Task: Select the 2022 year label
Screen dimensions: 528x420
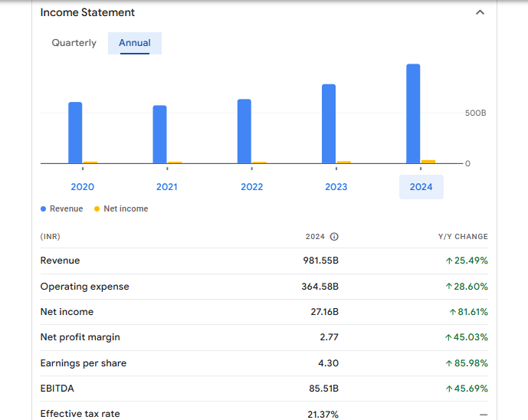Action: pos(252,187)
